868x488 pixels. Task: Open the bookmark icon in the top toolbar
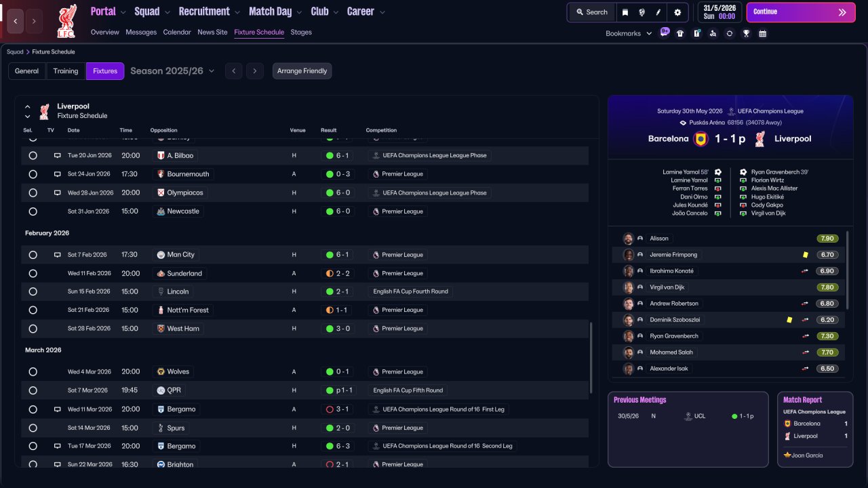click(x=625, y=12)
